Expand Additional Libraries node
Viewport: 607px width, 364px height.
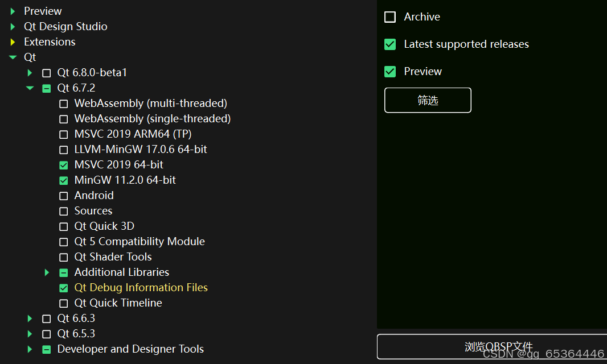[47, 272]
